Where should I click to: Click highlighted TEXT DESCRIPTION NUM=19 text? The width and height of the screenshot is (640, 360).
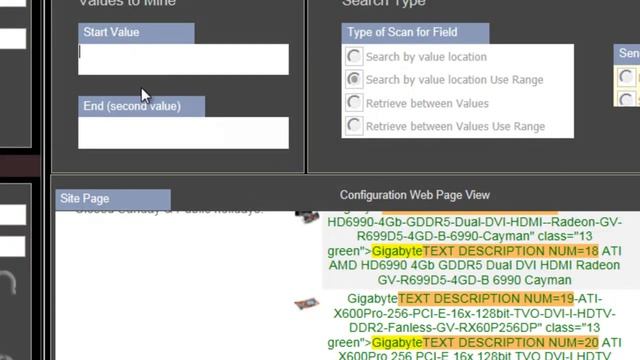coord(486,299)
